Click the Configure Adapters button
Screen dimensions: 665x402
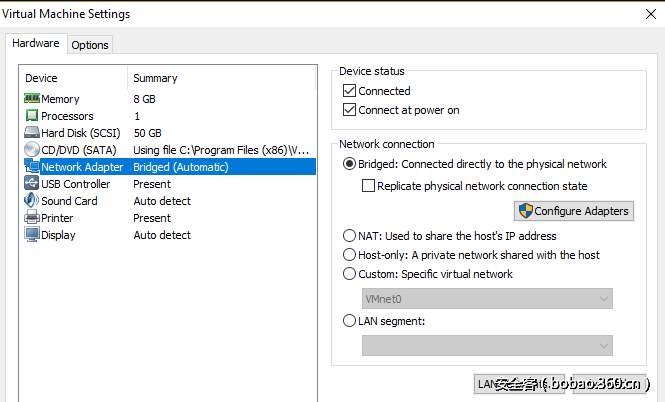[x=573, y=211]
